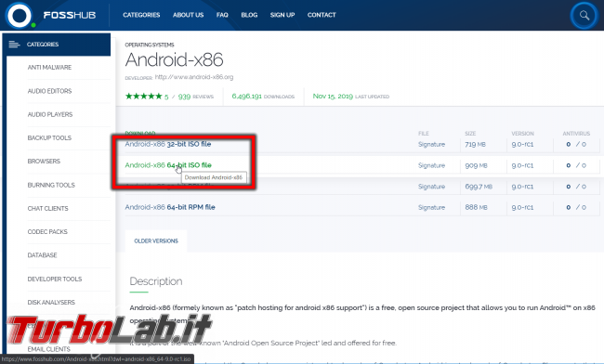This screenshot has height=364, width=604.
Task: Open the About Us page
Action: pos(188,15)
